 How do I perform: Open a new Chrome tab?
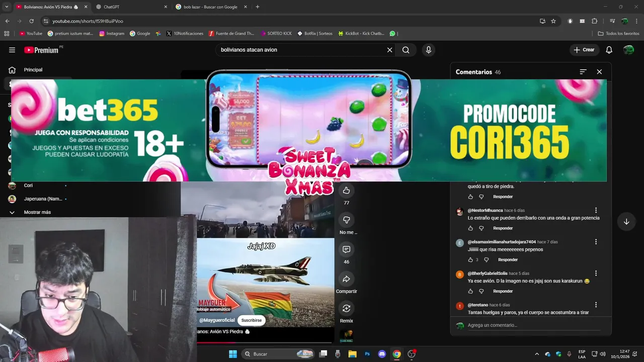(258, 7)
